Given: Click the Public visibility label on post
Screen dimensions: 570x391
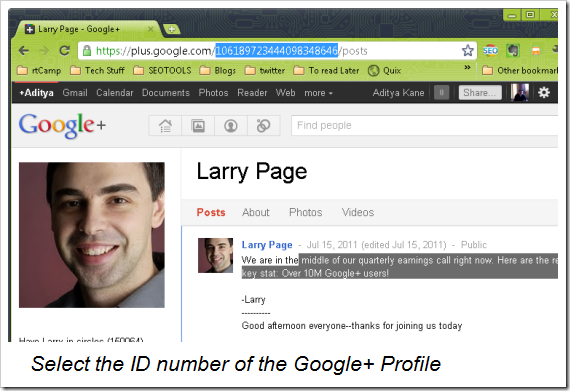Looking at the screenshot, I should coord(474,245).
